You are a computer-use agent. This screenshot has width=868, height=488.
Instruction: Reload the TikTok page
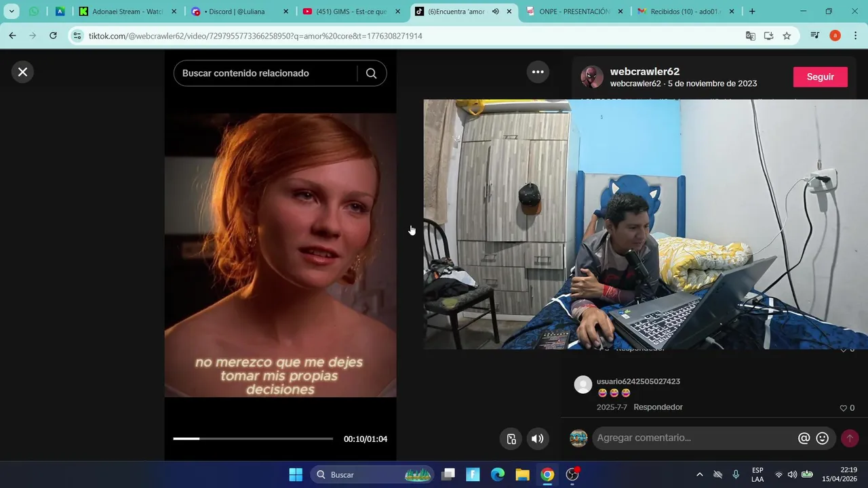pos(53,36)
